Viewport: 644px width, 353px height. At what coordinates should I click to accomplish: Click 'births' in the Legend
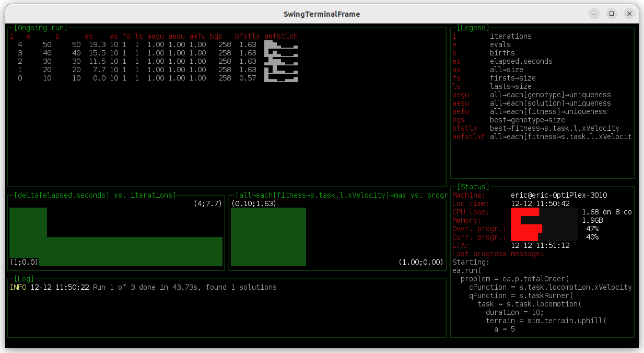pyautogui.click(x=502, y=53)
